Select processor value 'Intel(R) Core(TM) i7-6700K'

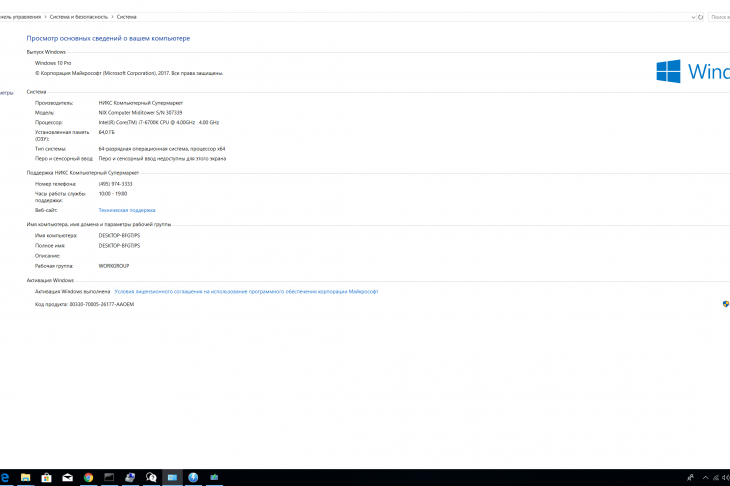(x=158, y=122)
